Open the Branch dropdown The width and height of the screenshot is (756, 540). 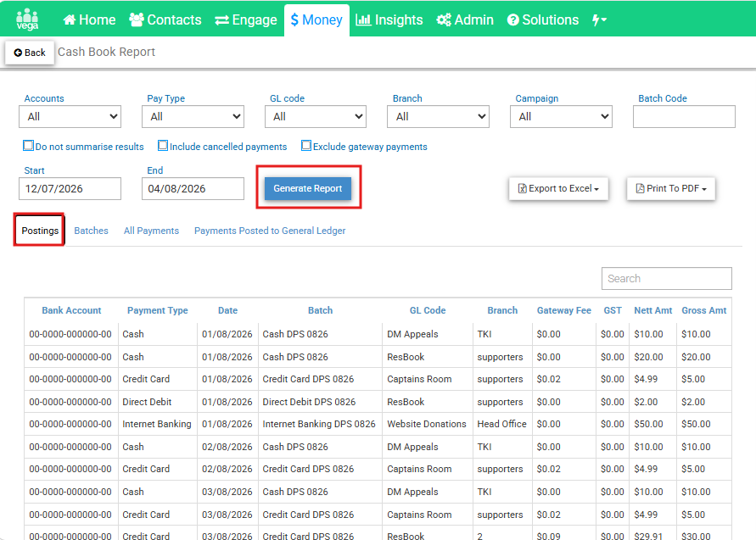[x=439, y=117]
